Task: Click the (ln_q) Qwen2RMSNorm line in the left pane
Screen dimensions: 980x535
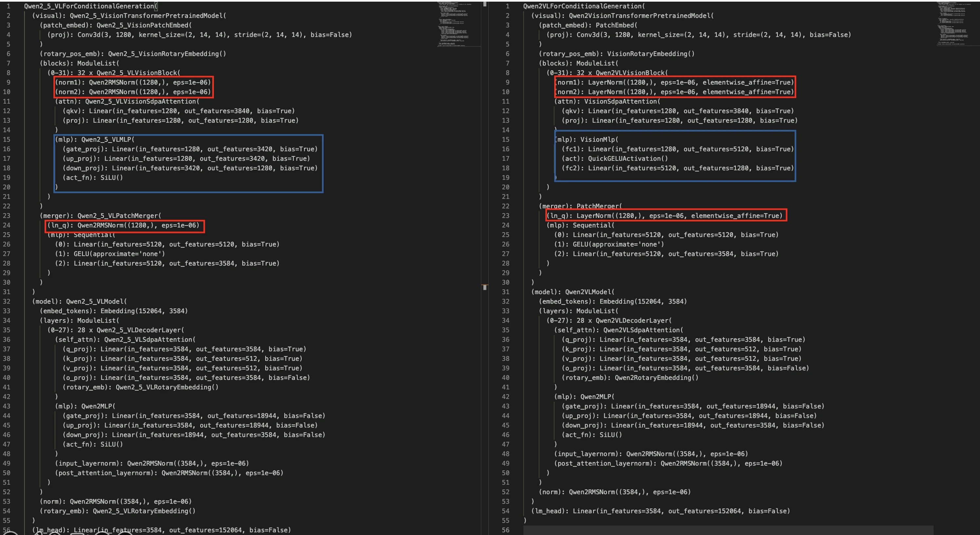Action: pyautogui.click(x=123, y=225)
